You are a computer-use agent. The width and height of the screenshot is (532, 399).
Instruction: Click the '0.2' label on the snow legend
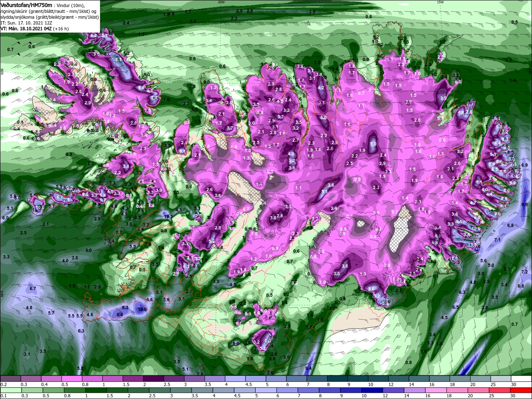pyautogui.click(x=3, y=384)
